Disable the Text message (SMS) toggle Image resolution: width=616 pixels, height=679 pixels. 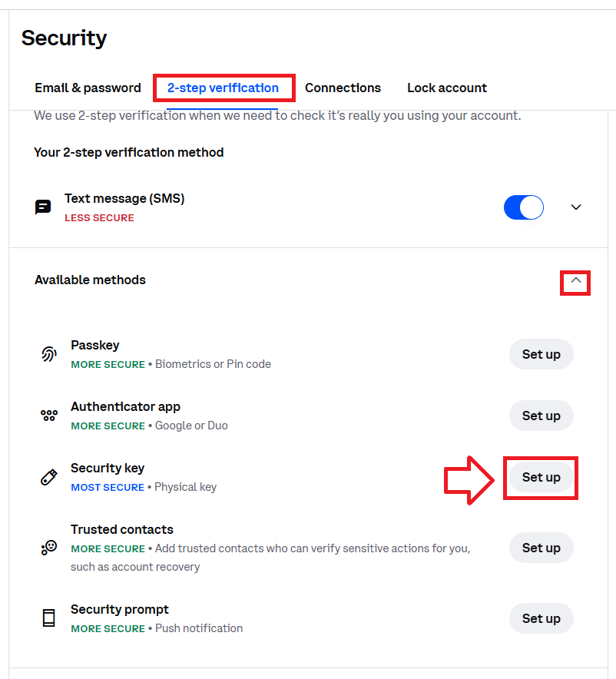pyautogui.click(x=524, y=207)
